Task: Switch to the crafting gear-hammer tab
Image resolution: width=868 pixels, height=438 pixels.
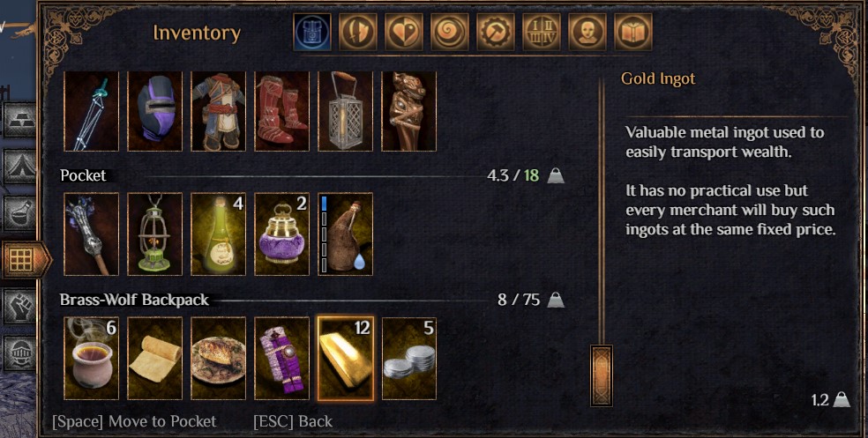Action: pos(496,32)
